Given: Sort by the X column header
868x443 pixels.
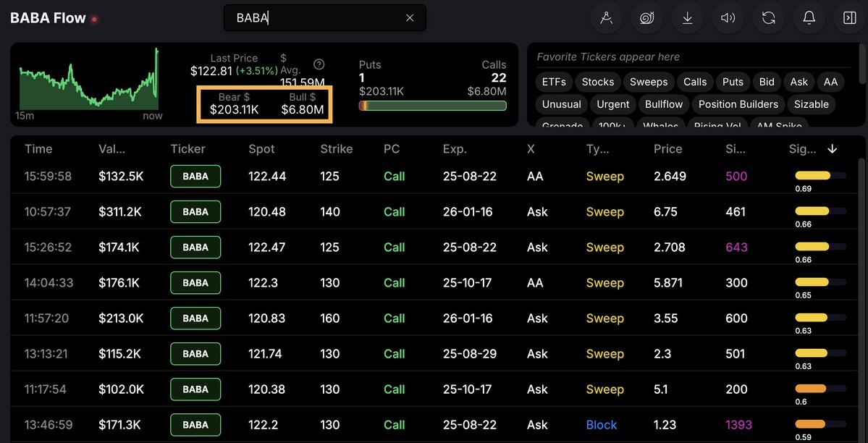Looking at the screenshot, I should coord(531,149).
